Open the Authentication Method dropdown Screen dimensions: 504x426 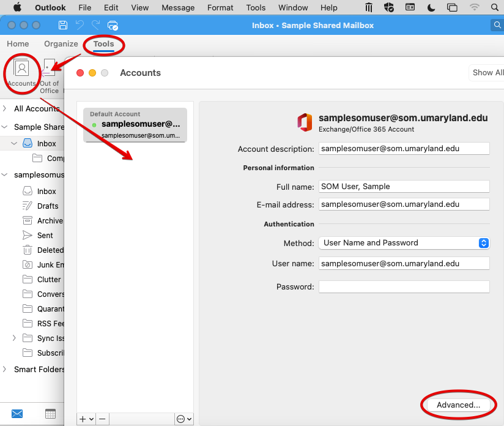click(x=404, y=243)
